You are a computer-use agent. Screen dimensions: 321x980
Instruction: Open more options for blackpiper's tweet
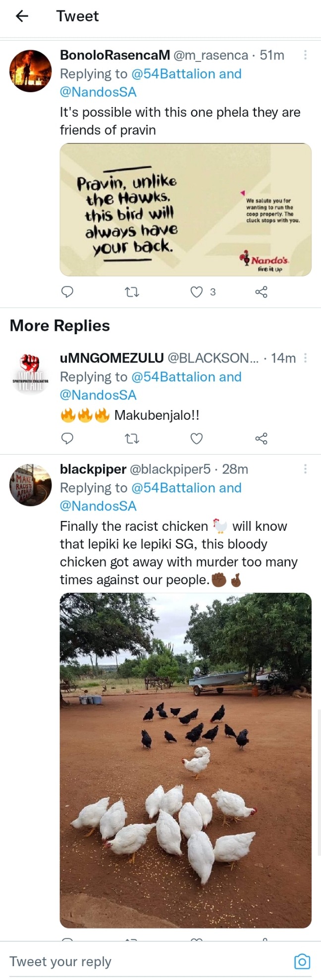[x=305, y=468]
